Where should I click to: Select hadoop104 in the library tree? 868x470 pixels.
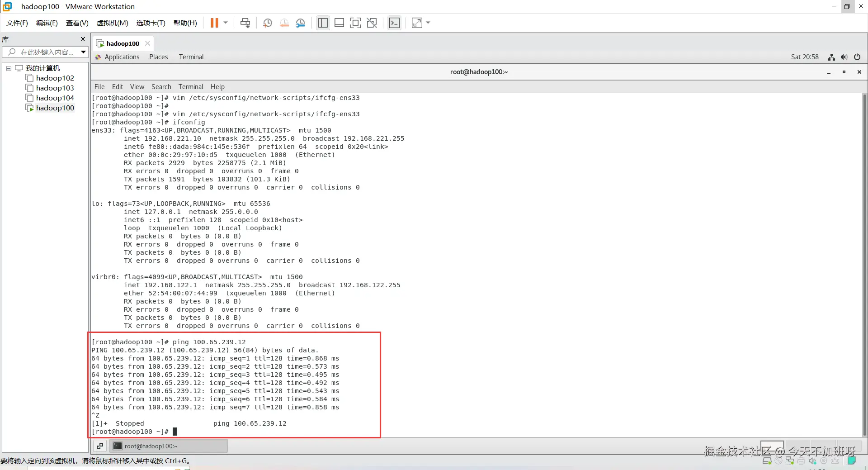55,98
